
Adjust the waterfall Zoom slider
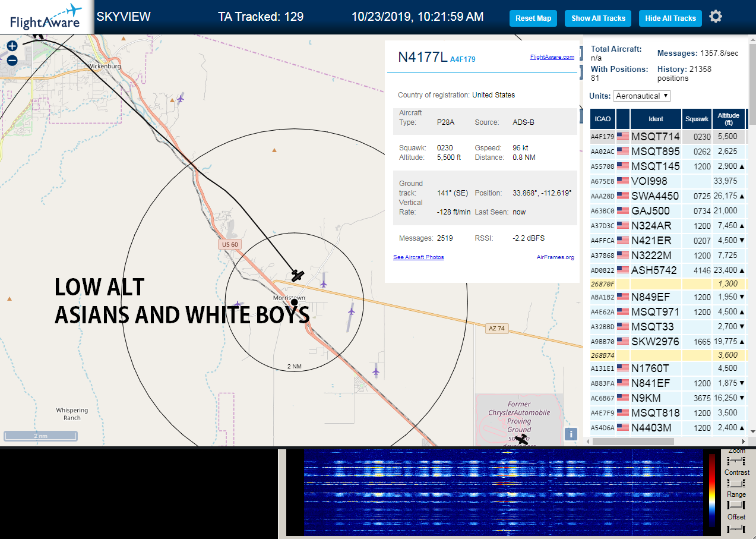[736, 461]
